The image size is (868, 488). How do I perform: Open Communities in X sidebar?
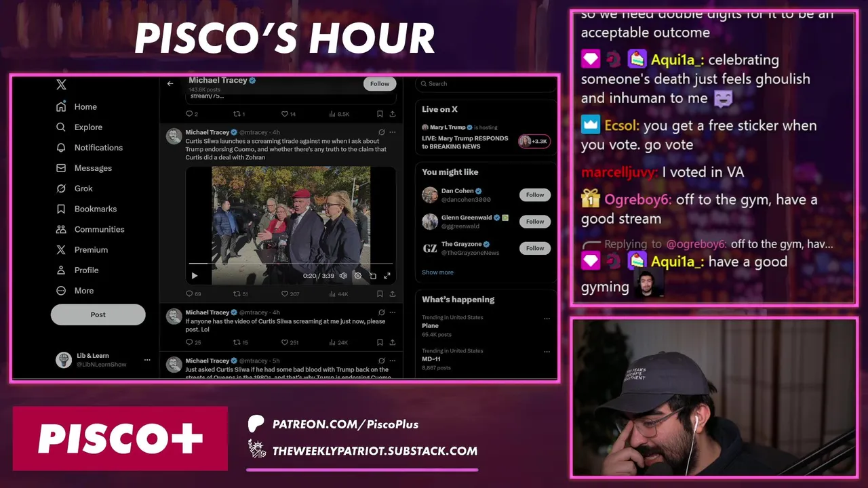(x=90, y=229)
